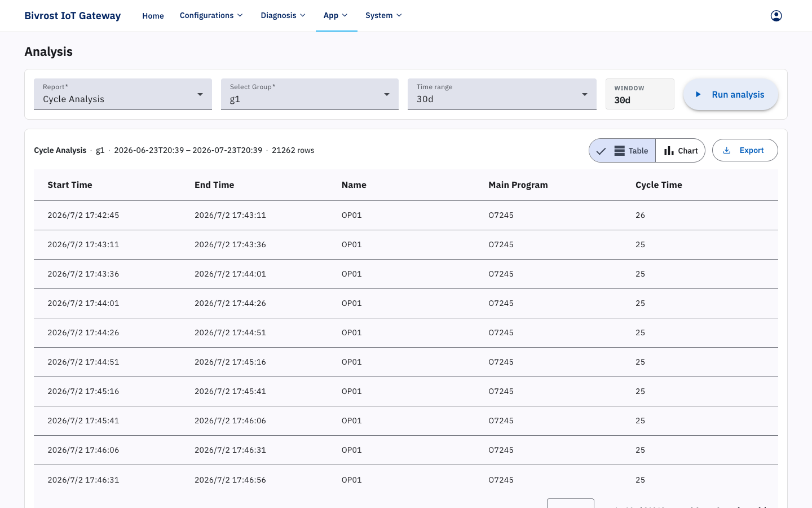Screen dimensions: 812x508
Task: Expand the Configurations menu
Action: pyautogui.click(x=211, y=15)
